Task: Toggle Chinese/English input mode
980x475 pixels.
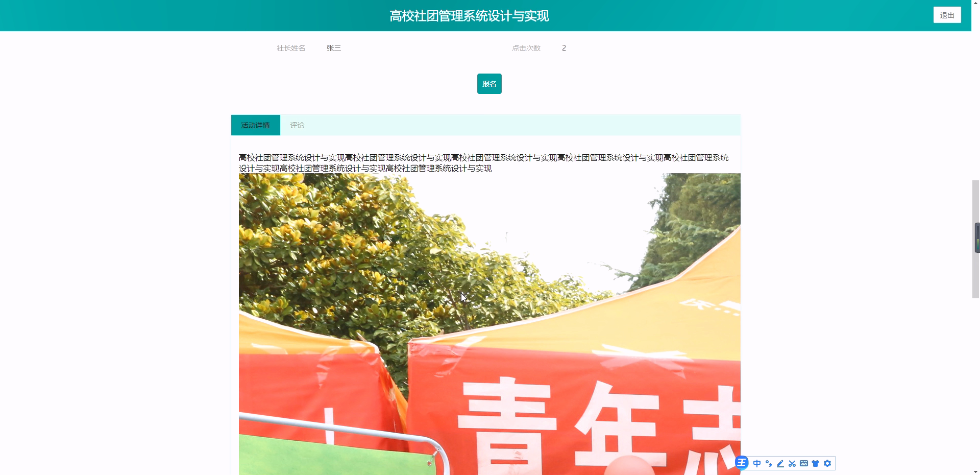Action: tap(757, 463)
